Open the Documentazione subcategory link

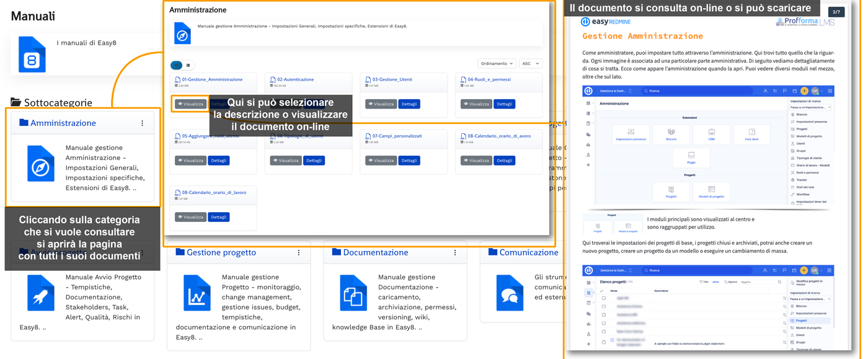click(x=376, y=252)
